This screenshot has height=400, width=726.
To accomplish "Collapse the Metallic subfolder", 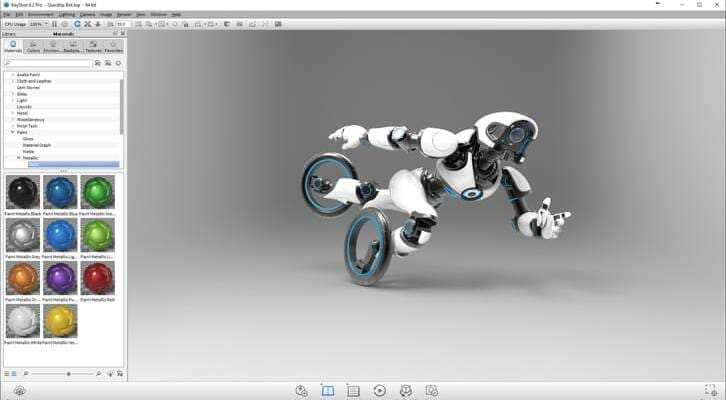I will (19, 158).
